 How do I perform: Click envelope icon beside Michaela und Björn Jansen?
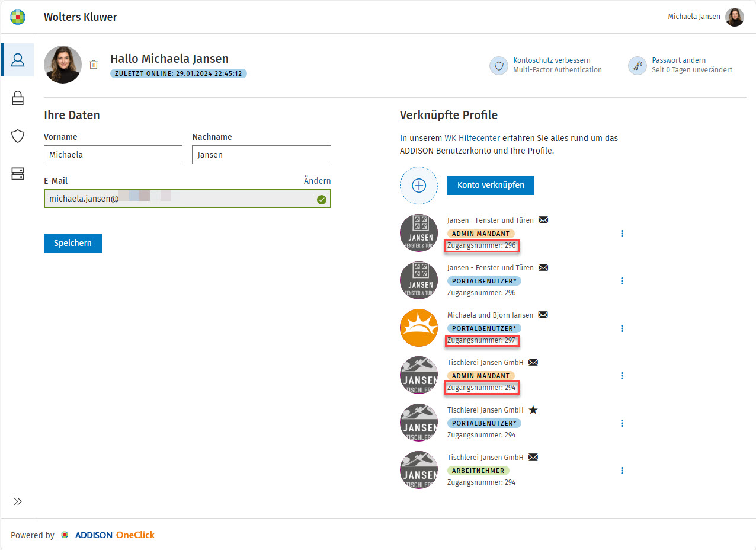coord(543,315)
